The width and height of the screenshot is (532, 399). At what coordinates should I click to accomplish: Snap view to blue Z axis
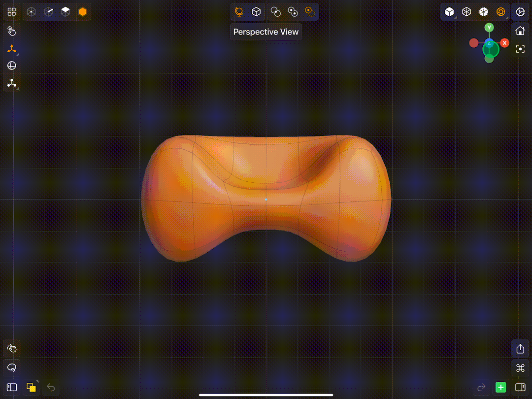pyautogui.click(x=489, y=43)
